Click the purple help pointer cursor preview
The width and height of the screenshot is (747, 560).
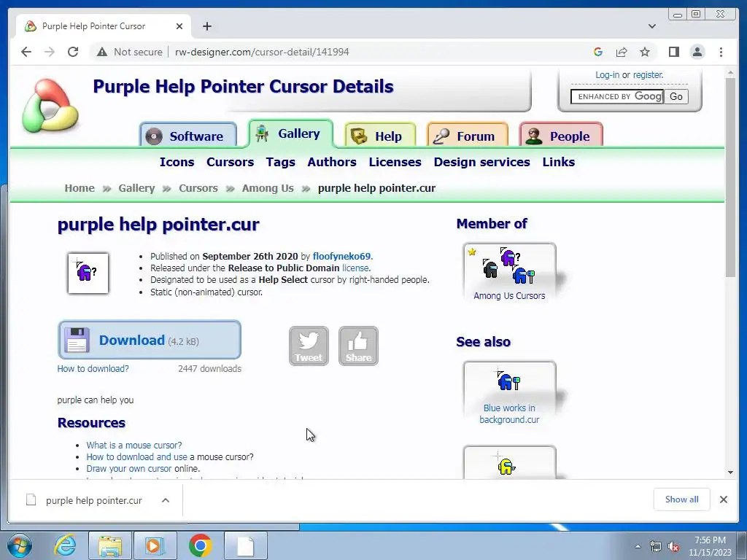coord(88,273)
